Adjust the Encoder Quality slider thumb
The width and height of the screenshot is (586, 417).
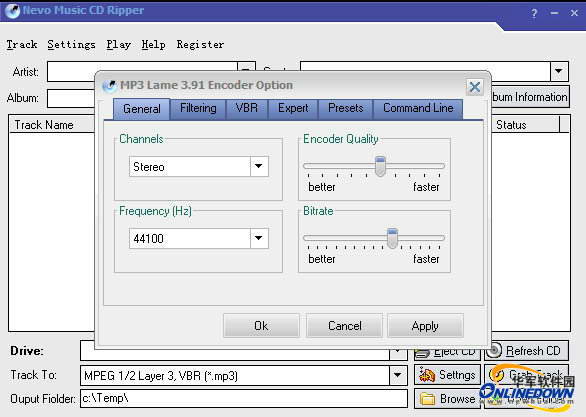coord(380,166)
